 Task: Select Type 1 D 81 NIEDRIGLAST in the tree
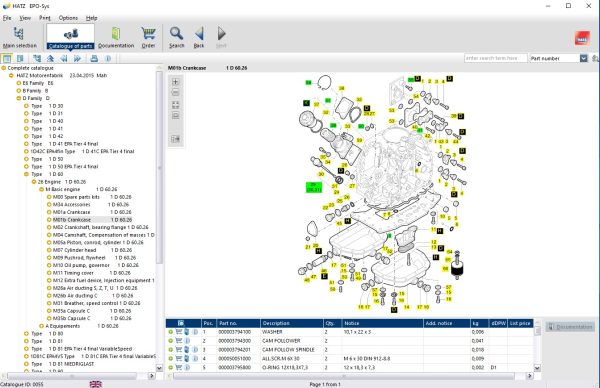pyautogui.click(x=62, y=364)
